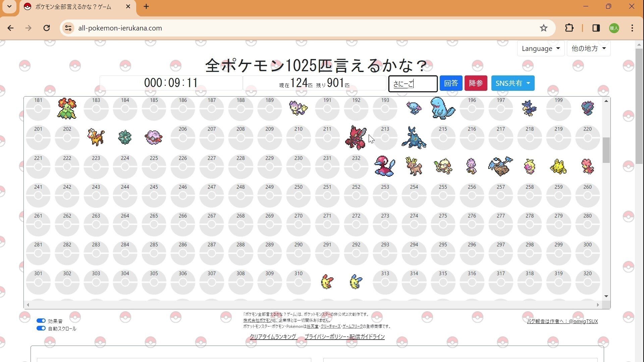Click the Porygon2 sprite at slot 233
The image size is (644, 362).
[x=385, y=166]
